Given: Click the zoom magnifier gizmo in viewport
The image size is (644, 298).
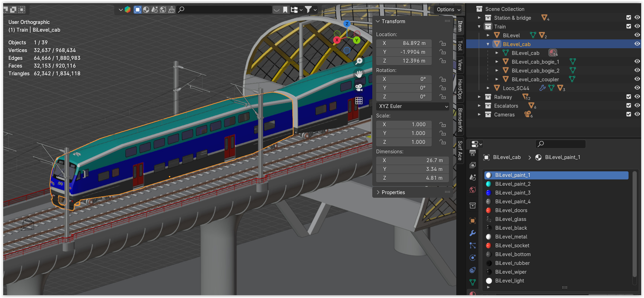Looking at the screenshot, I should click(x=359, y=61).
